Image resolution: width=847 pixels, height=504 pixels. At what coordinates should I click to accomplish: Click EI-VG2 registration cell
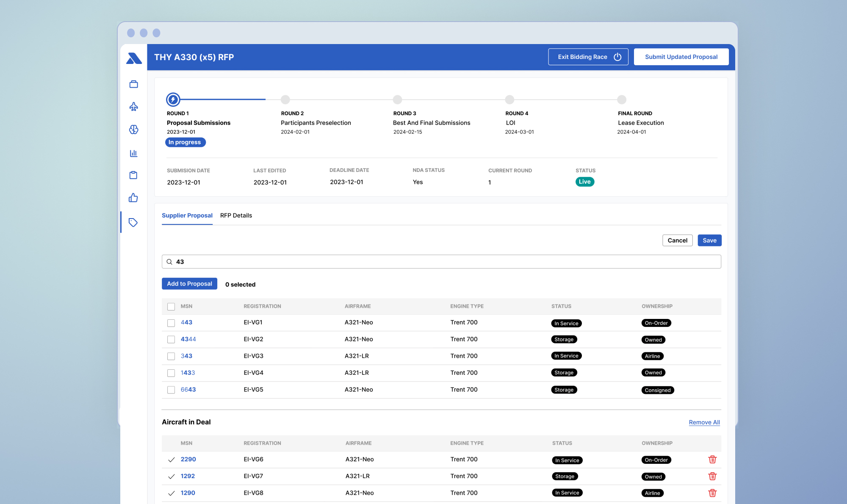[253, 339]
